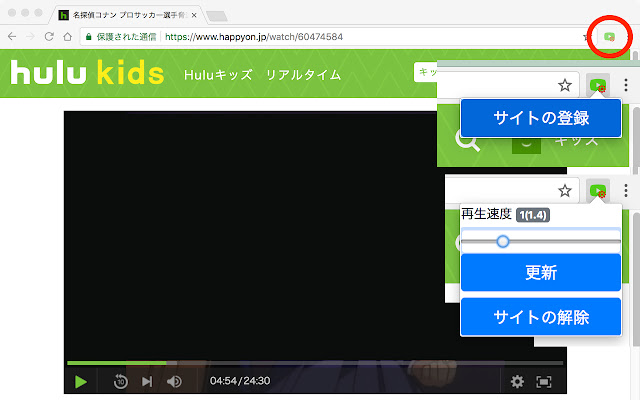Click the search magnifier in the inset screenshot

(467, 142)
